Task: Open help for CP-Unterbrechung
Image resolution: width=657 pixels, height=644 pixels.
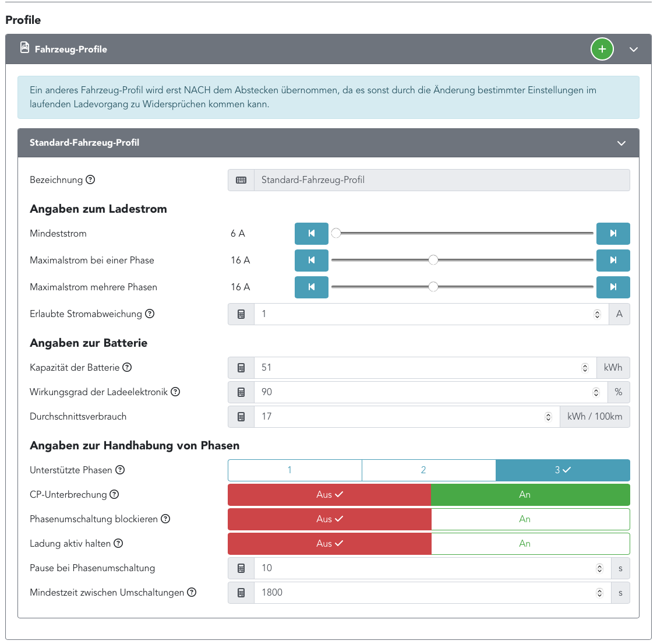Action: (114, 494)
